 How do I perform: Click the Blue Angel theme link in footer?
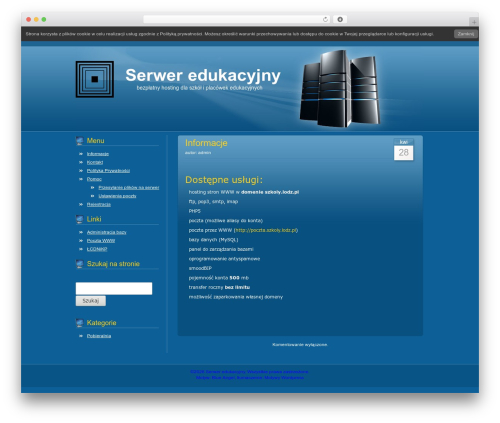tap(224, 377)
